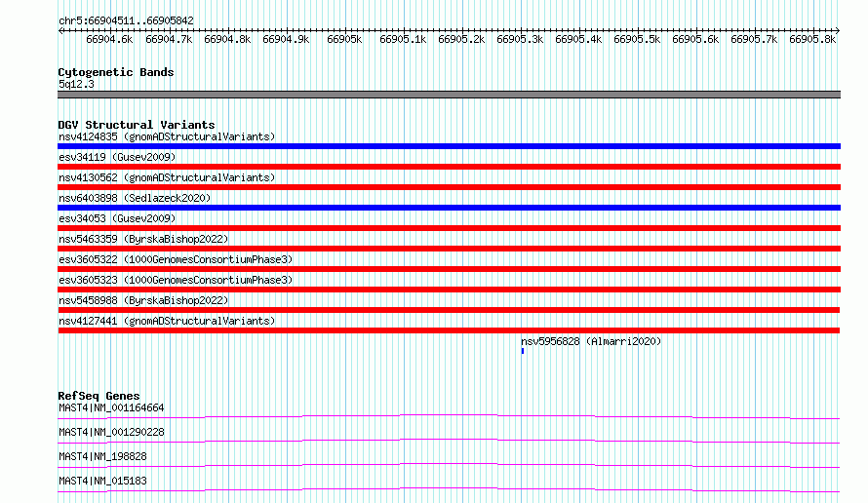Open the MAST4|NM_001164664 transcript label
868x503 pixels.
tap(111, 407)
